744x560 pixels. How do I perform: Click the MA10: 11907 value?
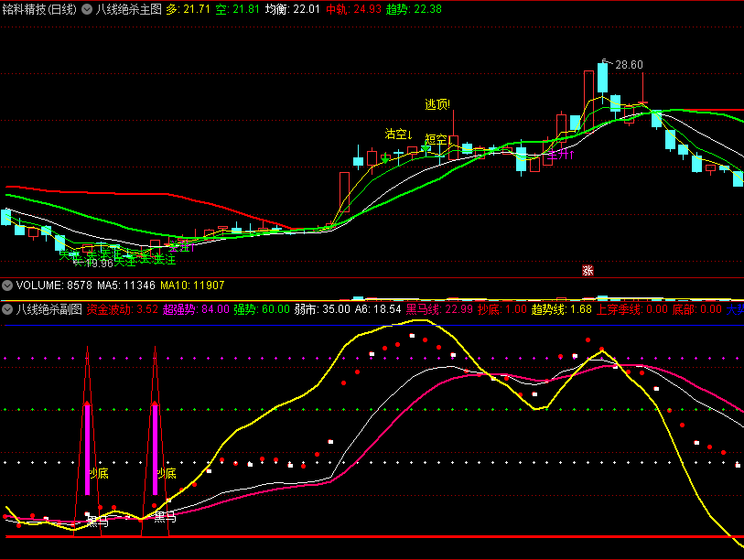pos(192,285)
